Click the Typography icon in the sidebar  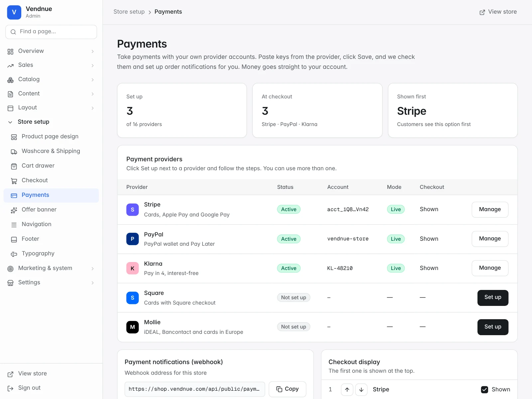click(x=14, y=254)
